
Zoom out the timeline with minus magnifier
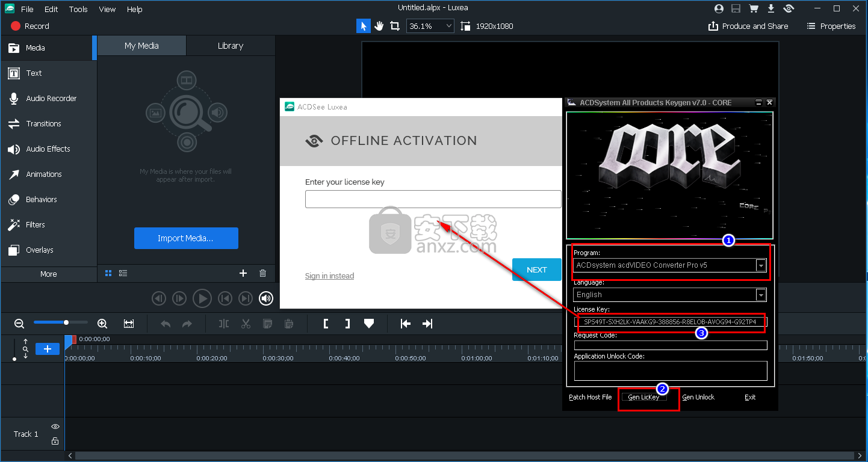click(x=19, y=324)
